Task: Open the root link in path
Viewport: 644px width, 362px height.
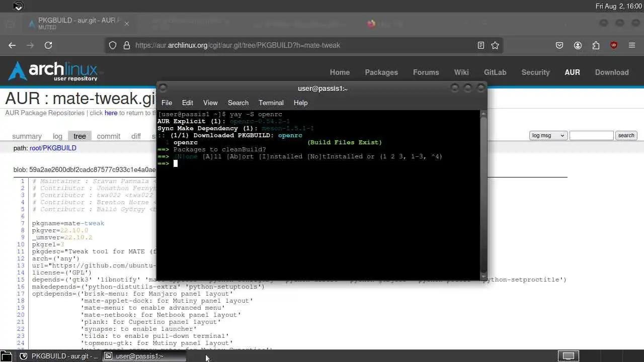Action: point(35,148)
